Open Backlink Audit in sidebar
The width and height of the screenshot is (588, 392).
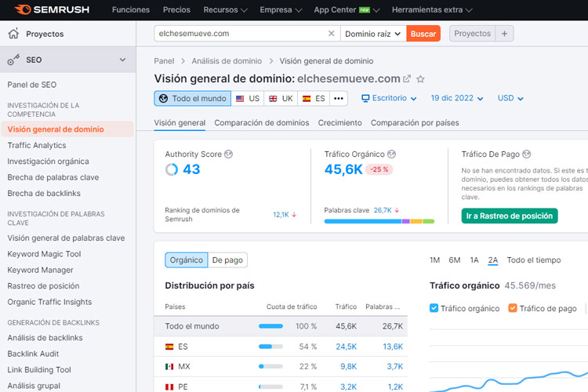click(x=33, y=354)
